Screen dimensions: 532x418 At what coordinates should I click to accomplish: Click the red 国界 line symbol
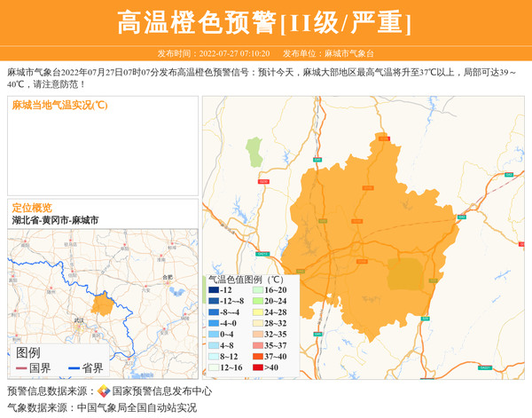tap(21, 368)
